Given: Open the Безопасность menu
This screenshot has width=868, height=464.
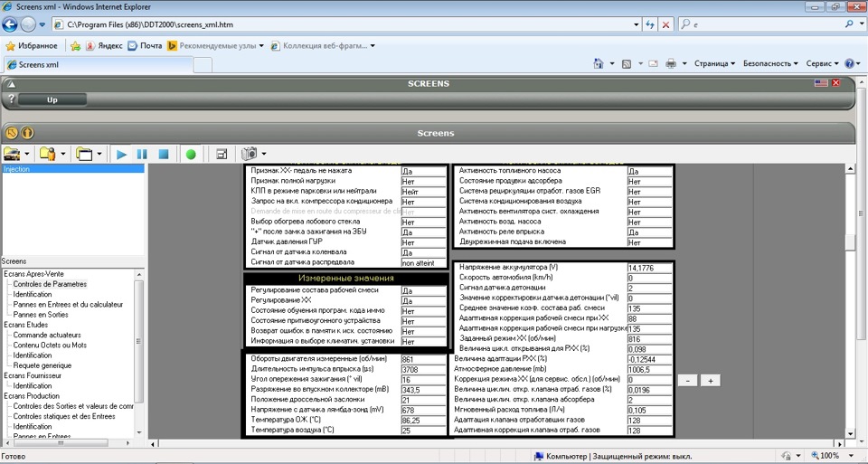Looking at the screenshot, I should 770,63.
